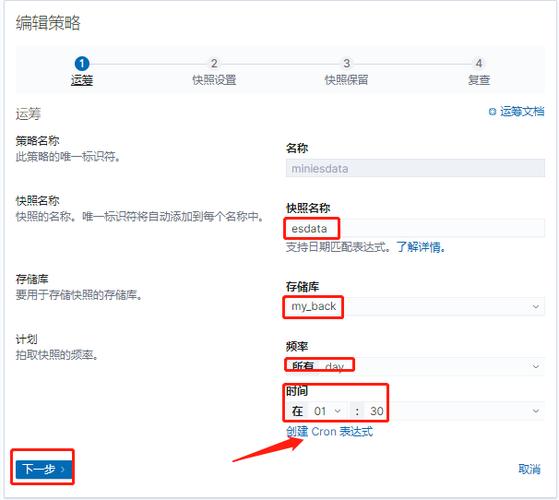Open the 存储库 dropdown showing my_back
Screen dimensions: 559x500
[x=415, y=306]
